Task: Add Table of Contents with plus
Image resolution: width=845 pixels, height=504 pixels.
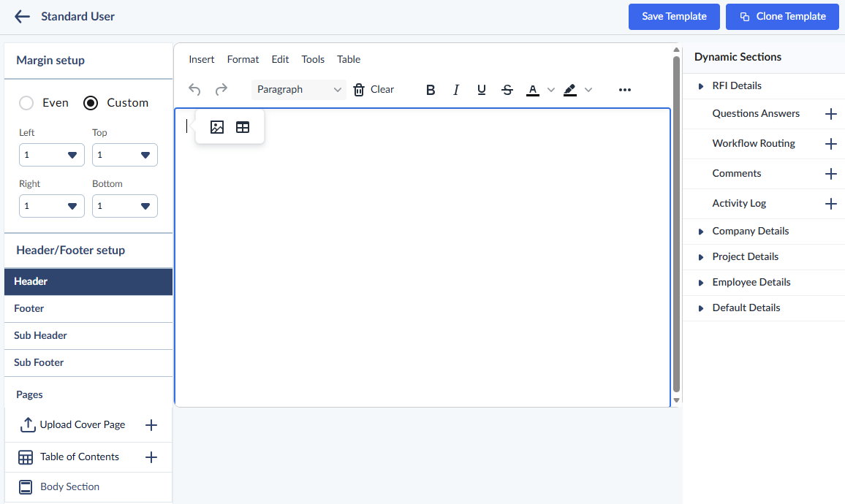Action: [151, 457]
